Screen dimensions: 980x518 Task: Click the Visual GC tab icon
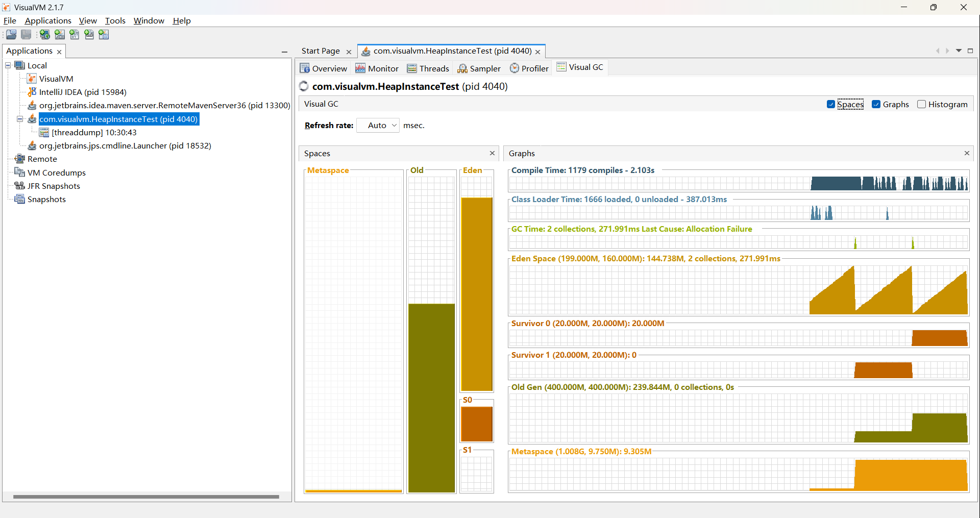pyautogui.click(x=561, y=67)
